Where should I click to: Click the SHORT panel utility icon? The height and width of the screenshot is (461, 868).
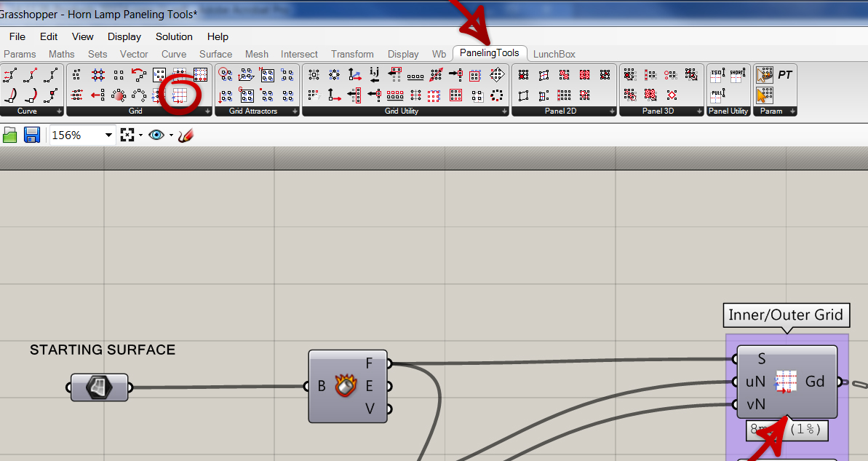coord(737,75)
